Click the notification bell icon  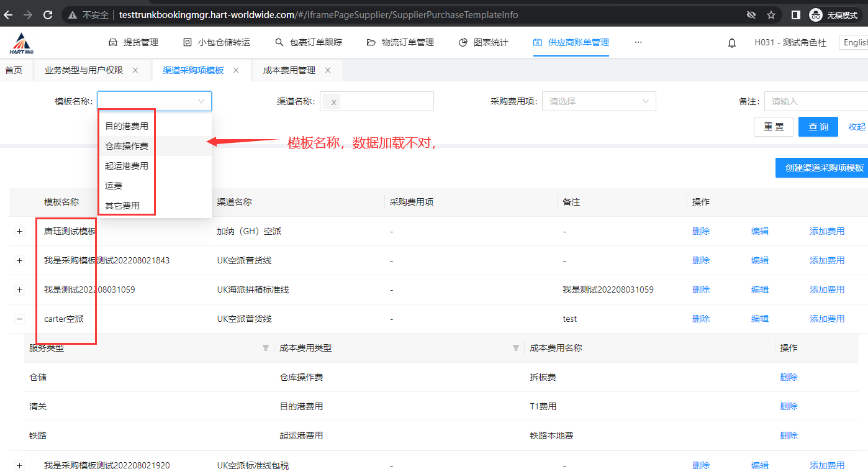point(732,43)
